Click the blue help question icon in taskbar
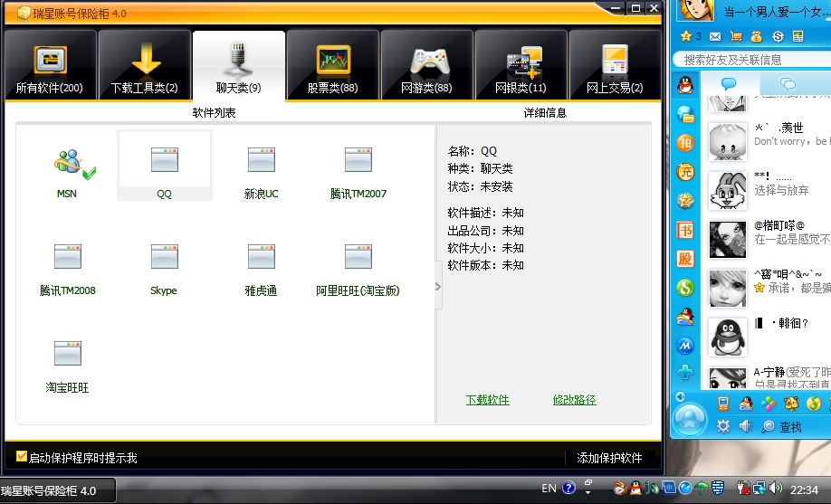 tap(568, 488)
